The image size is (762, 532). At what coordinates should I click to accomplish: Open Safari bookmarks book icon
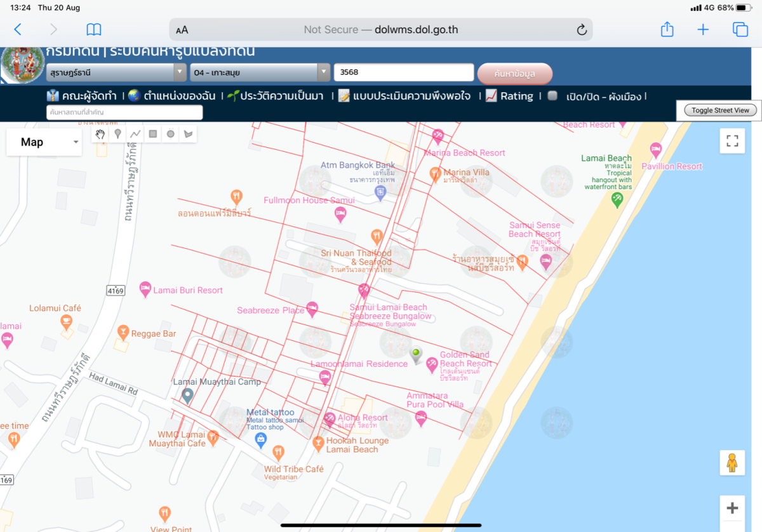click(94, 29)
